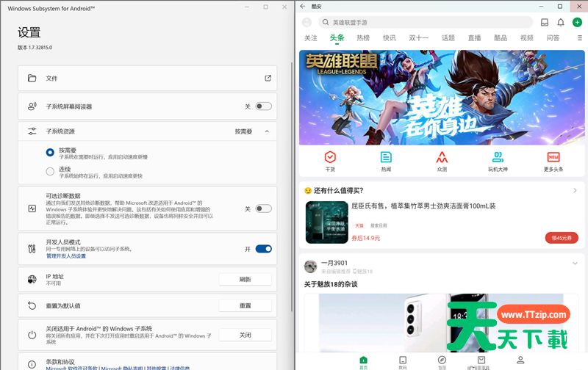Open the profile icon in bottom navigation
The width and height of the screenshot is (588, 370).
click(520, 360)
